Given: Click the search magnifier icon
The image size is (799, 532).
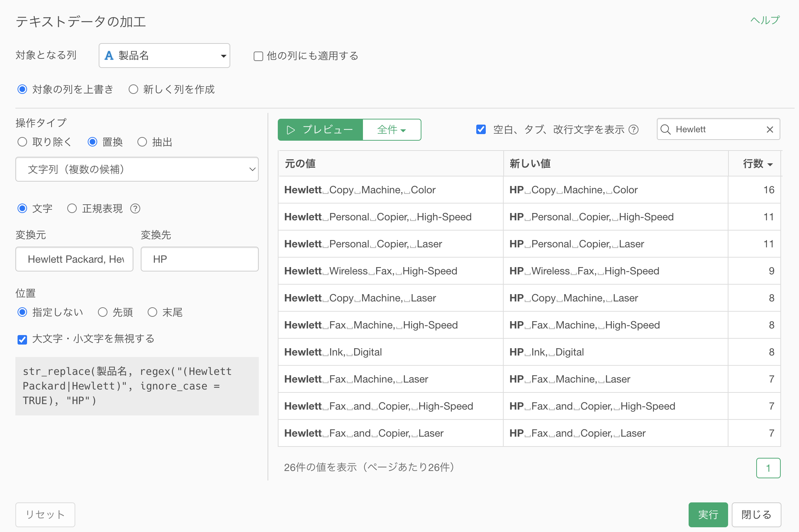Looking at the screenshot, I should (666, 129).
